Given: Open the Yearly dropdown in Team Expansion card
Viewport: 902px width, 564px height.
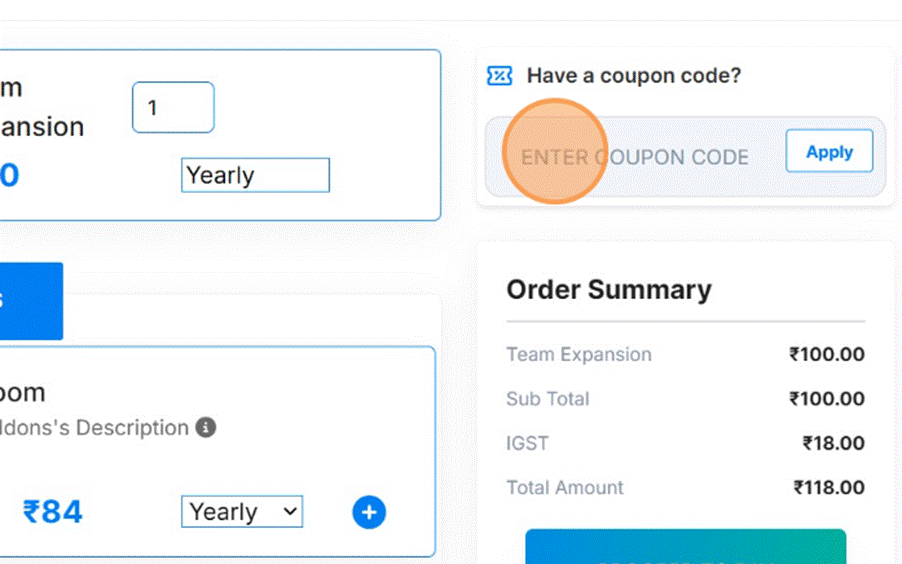Looking at the screenshot, I should coord(255,176).
